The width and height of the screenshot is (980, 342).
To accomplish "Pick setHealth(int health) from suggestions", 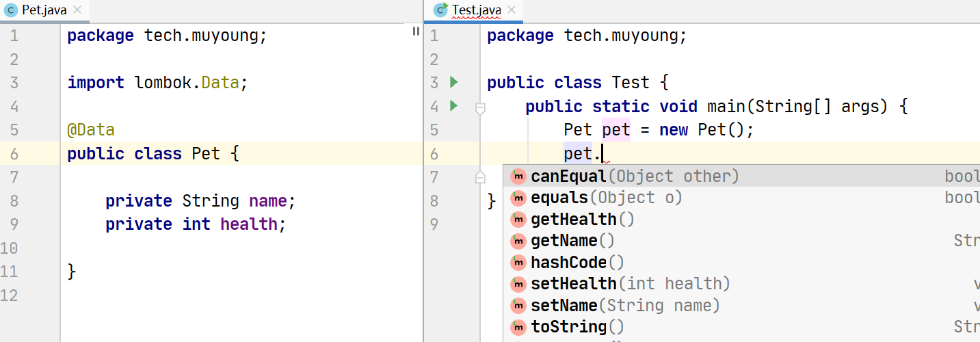I will (x=630, y=284).
